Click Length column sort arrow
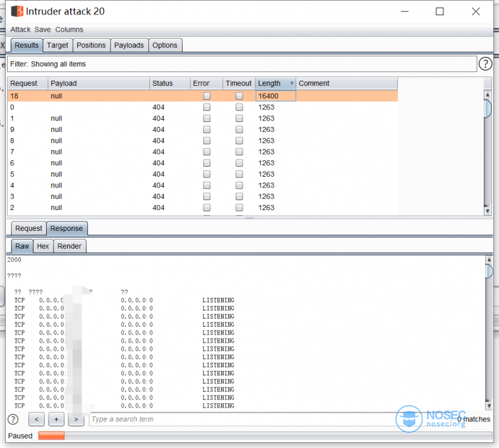 point(292,83)
